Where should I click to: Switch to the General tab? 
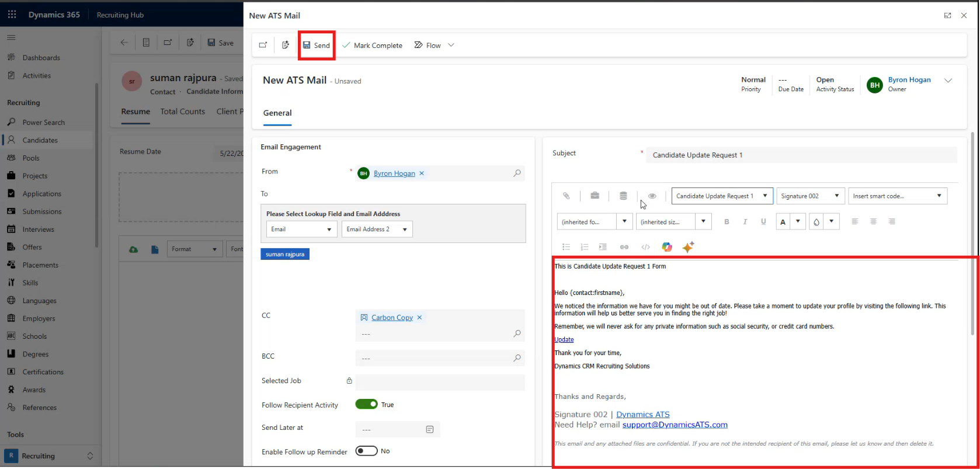(x=277, y=113)
